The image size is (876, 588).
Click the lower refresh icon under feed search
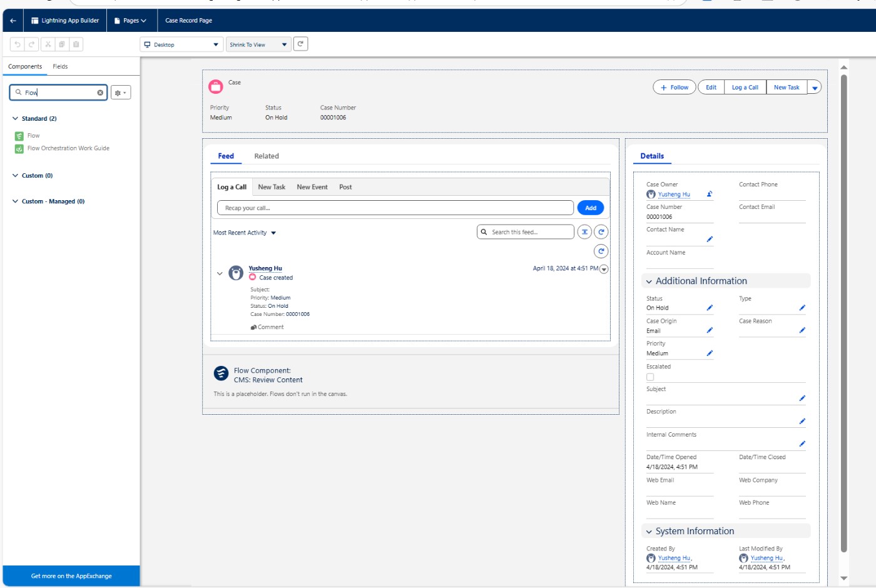(x=601, y=251)
